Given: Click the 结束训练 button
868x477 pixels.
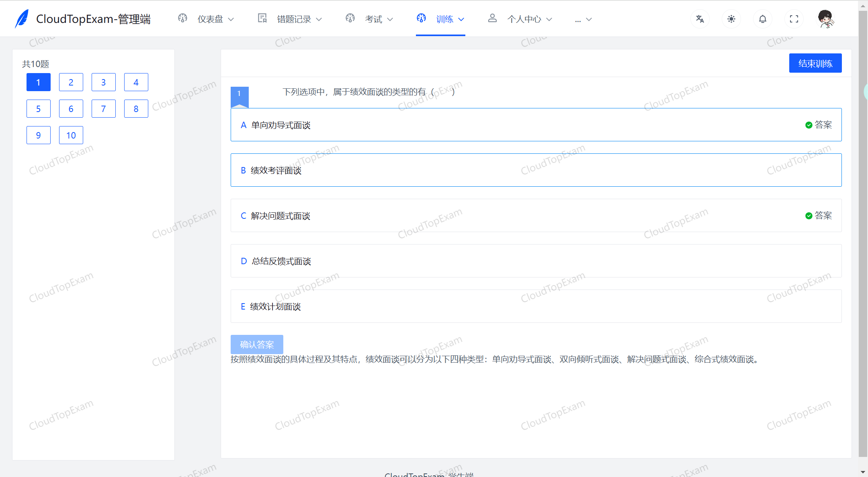Looking at the screenshot, I should click(x=815, y=63).
